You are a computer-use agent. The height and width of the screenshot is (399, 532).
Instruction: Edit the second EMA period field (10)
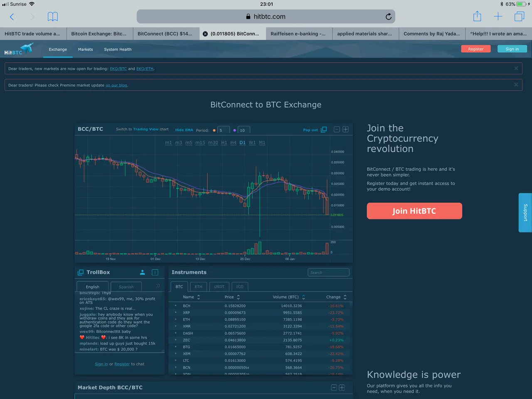click(244, 130)
